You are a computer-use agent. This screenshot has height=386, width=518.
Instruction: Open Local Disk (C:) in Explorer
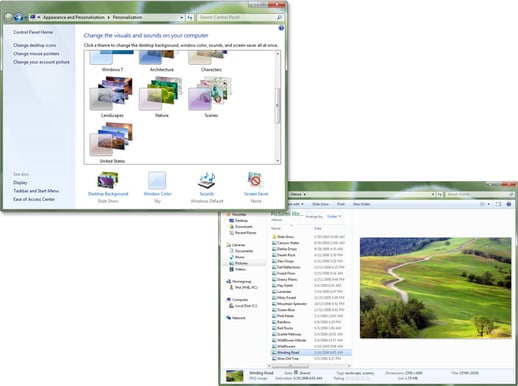pyautogui.click(x=243, y=306)
